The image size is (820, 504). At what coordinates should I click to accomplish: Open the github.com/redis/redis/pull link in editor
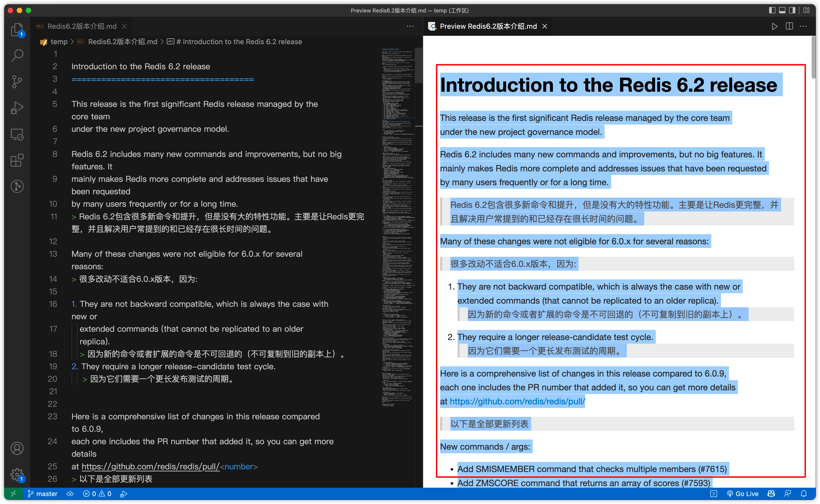coord(150,466)
